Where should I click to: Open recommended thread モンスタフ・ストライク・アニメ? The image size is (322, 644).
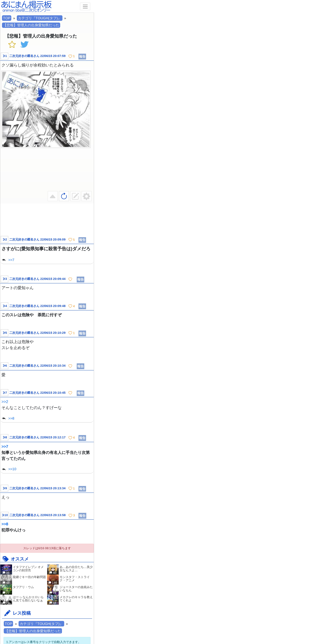[70, 579]
